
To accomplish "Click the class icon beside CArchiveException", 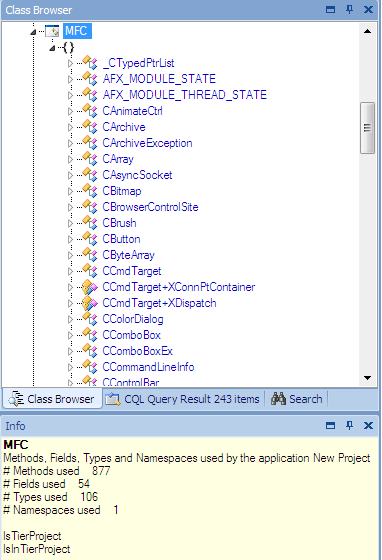I will tap(89, 143).
